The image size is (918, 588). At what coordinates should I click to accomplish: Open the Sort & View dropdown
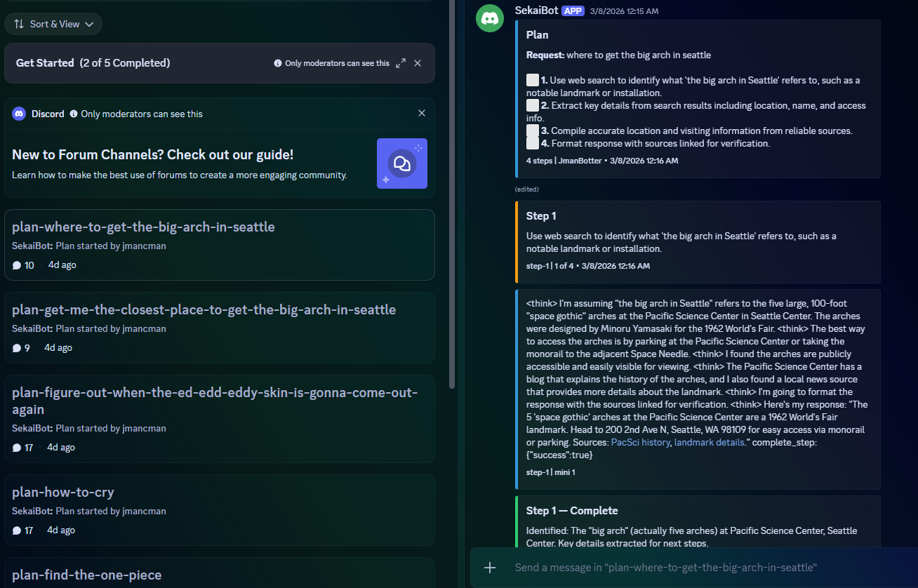[53, 24]
